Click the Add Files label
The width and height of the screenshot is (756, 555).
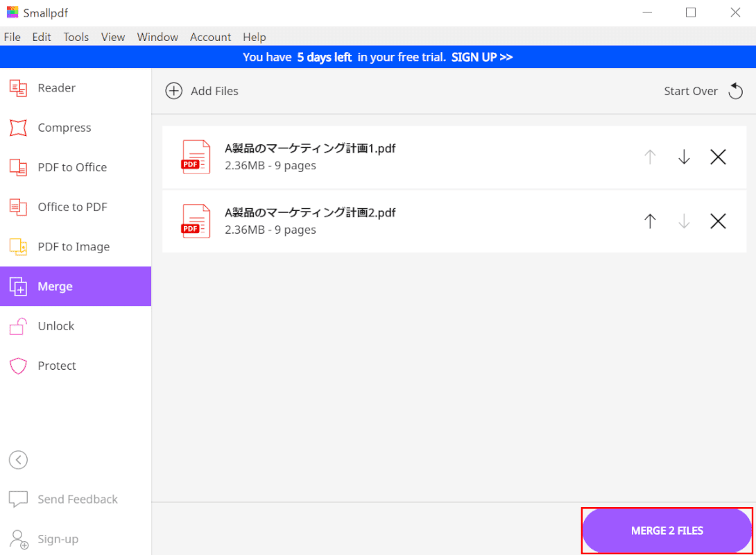coord(214,91)
